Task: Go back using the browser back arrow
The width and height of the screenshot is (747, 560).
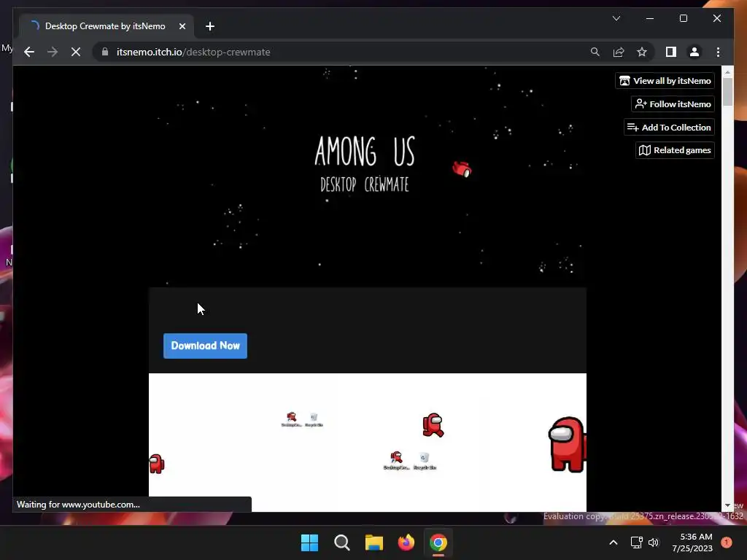Action: (x=29, y=52)
